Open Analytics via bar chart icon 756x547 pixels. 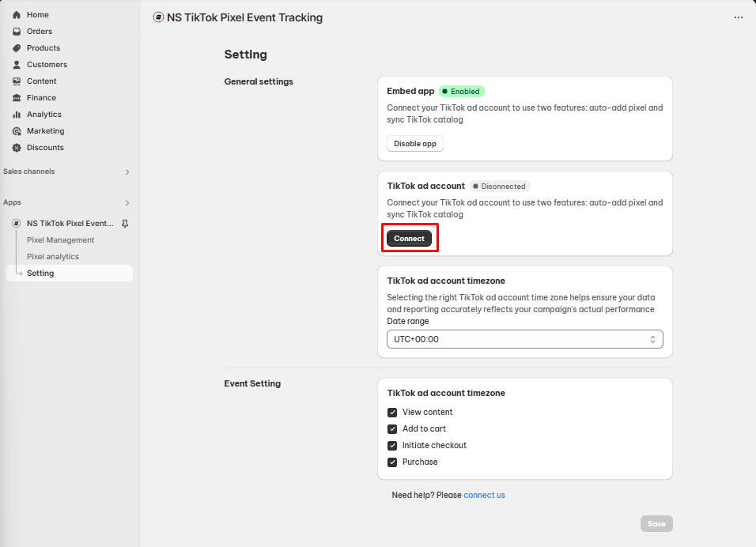[17, 114]
